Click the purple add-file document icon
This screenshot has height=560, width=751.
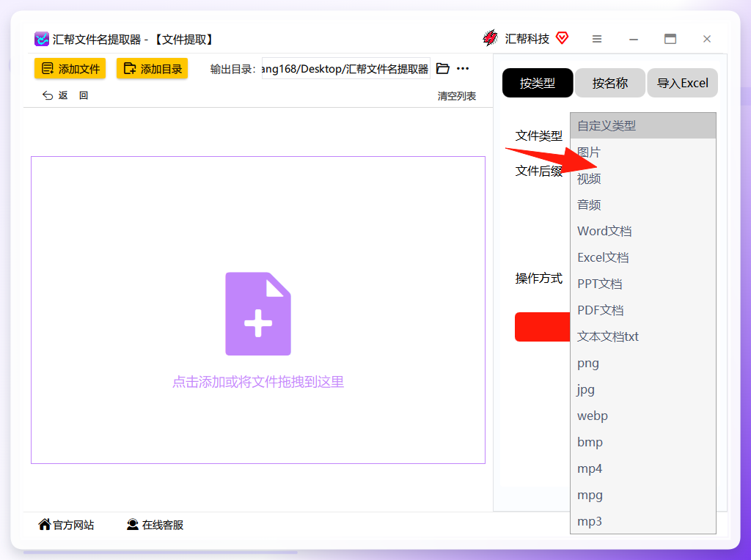258,314
